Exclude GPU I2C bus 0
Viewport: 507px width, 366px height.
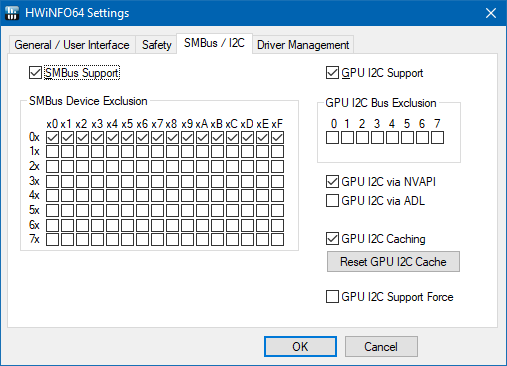(x=332, y=137)
